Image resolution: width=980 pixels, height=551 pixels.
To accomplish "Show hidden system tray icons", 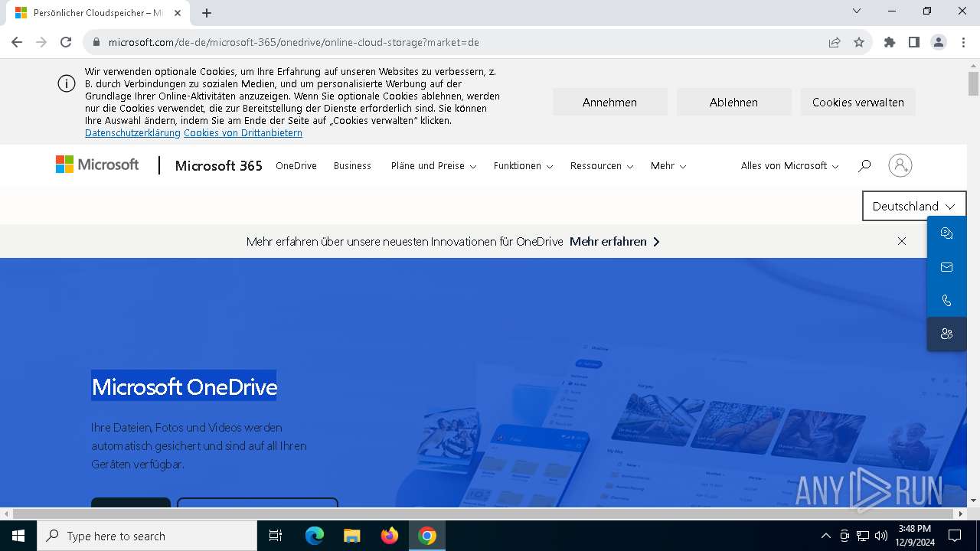I will click(x=825, y=536).
